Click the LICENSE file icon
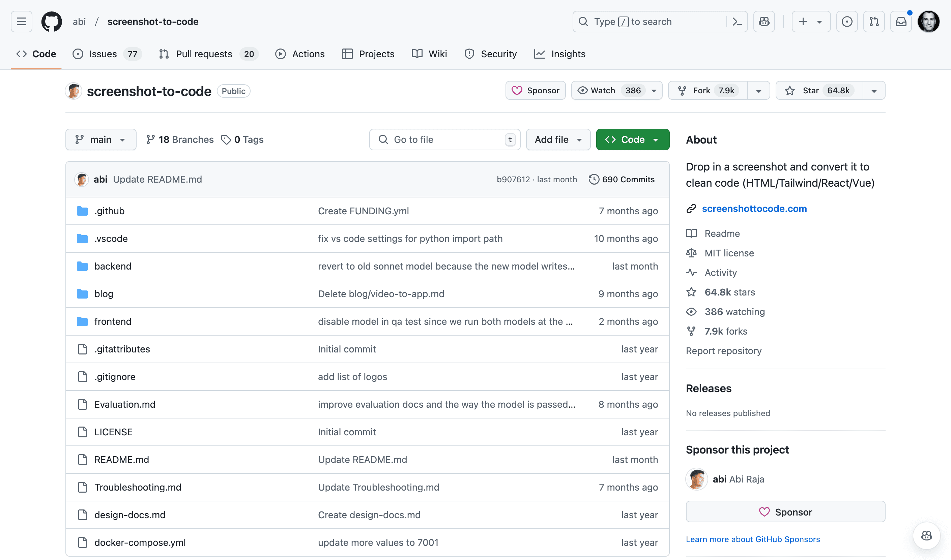The height and width of the screenshot is (560, 951). (x=82, y=432)
